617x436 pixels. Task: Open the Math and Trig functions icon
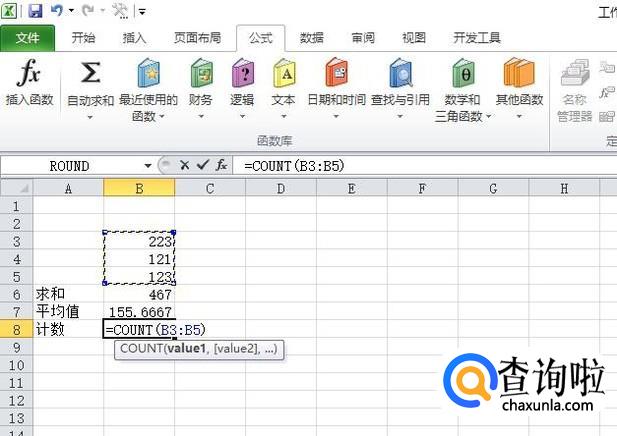pos(463,73)
